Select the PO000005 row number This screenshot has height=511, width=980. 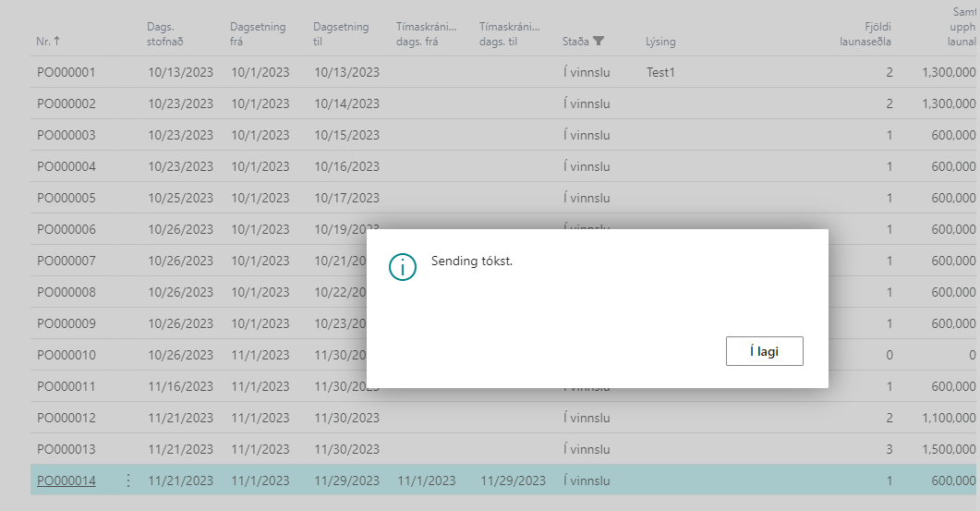coord(66,198)
